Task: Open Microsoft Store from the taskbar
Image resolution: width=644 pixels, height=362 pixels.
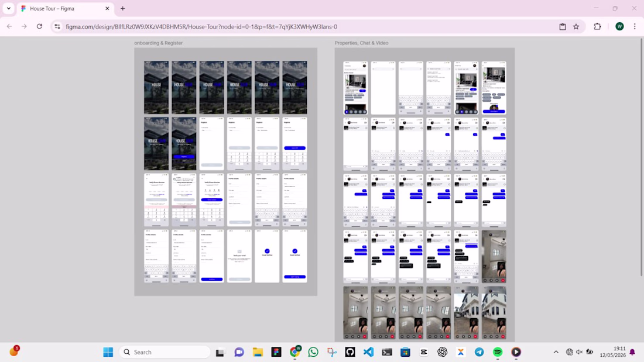Action: point(405,352)
